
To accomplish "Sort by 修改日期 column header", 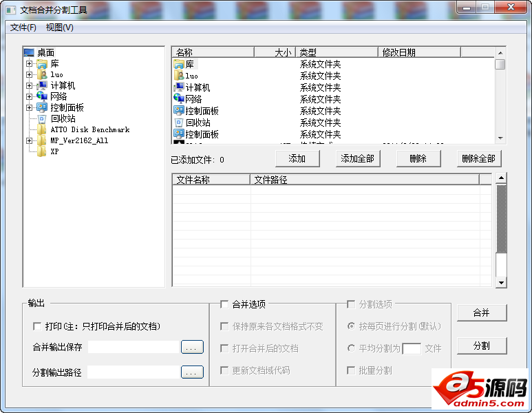I will (419, 52).
